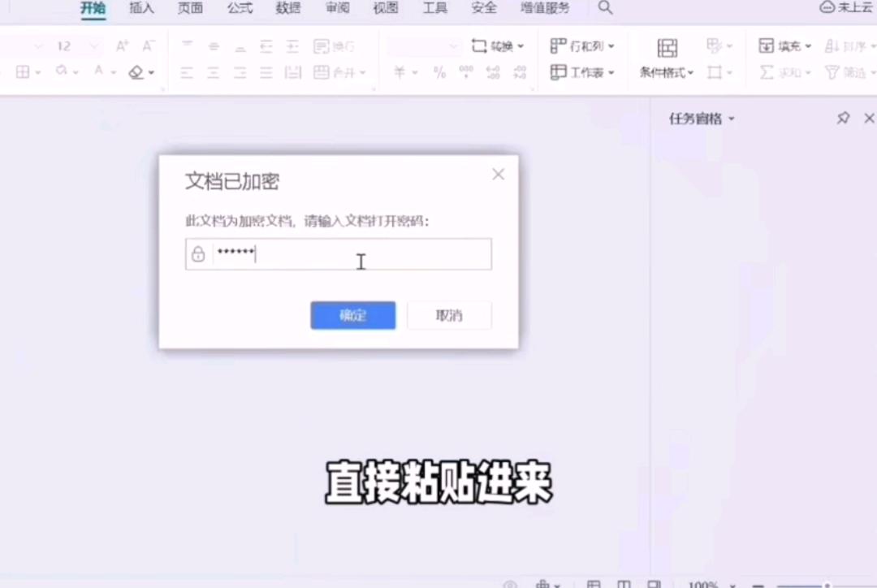The image size is (877, 588).
Task: Click the search magnifier icon in the menu bar
Action: point(605,8)
